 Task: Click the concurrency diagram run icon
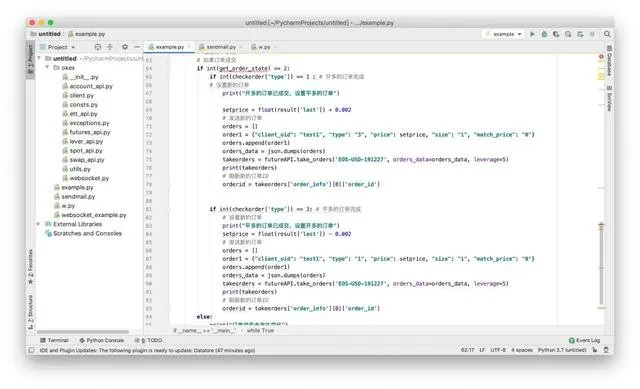pos(580,34)
